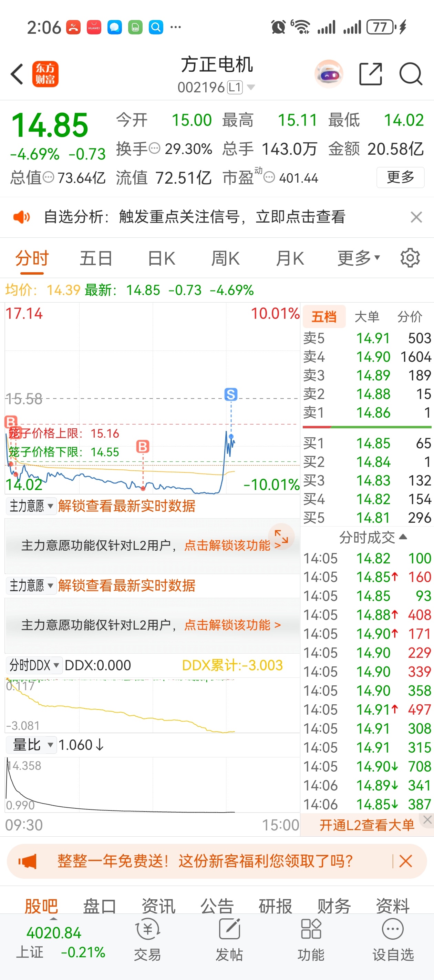Select 卖5 price 14.91 row

(x=367, y=338)
